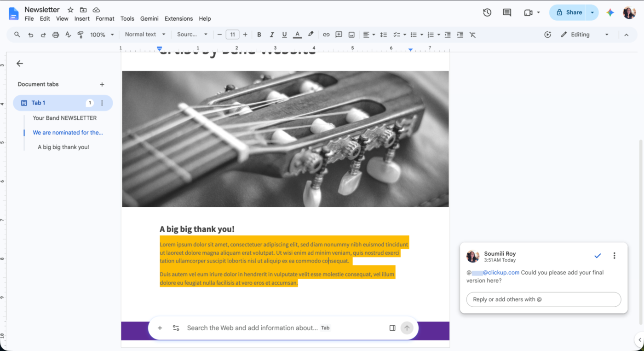Check the cloud save status icon
The image size is (644, 351).
click(96, 10)
